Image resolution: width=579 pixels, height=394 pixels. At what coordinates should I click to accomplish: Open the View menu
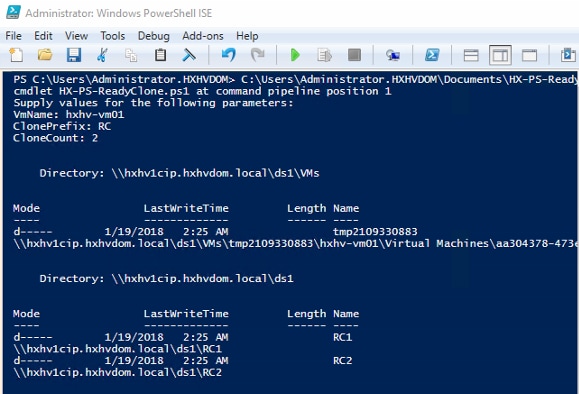pyautogui.click(x=76, y=36)
